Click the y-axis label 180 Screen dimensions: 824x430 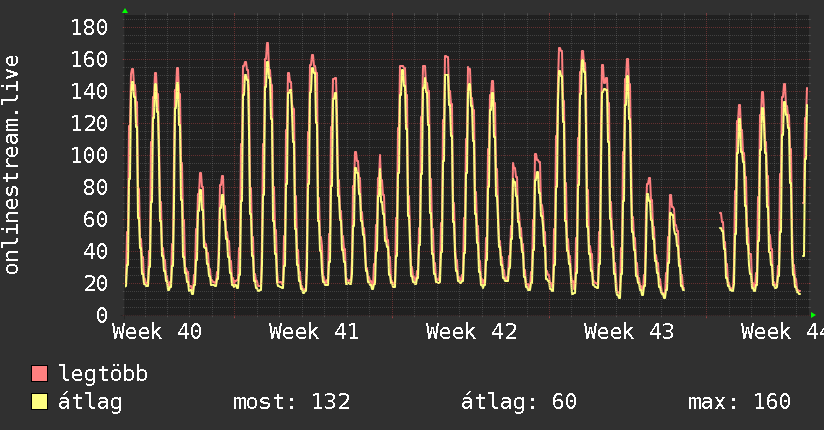(89, 27)
